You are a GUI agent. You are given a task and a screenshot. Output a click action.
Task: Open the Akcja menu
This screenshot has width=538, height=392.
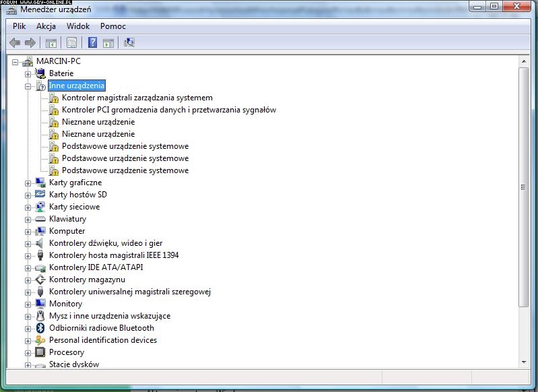pyautogui.click(x=46, y=26)
